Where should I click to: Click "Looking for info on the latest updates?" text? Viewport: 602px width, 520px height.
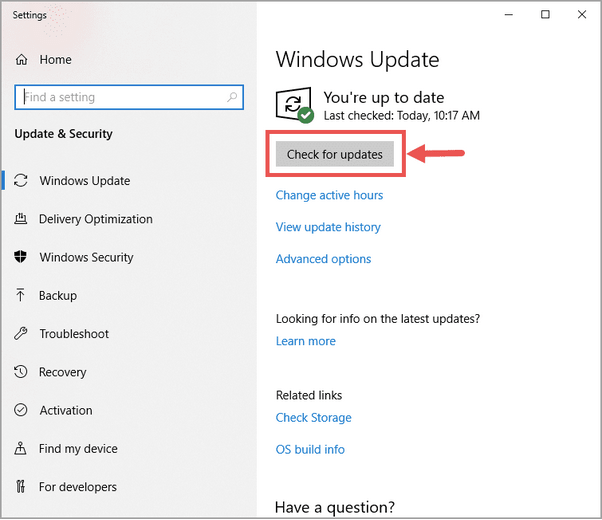pyautogui.click(x=378, y=319)
